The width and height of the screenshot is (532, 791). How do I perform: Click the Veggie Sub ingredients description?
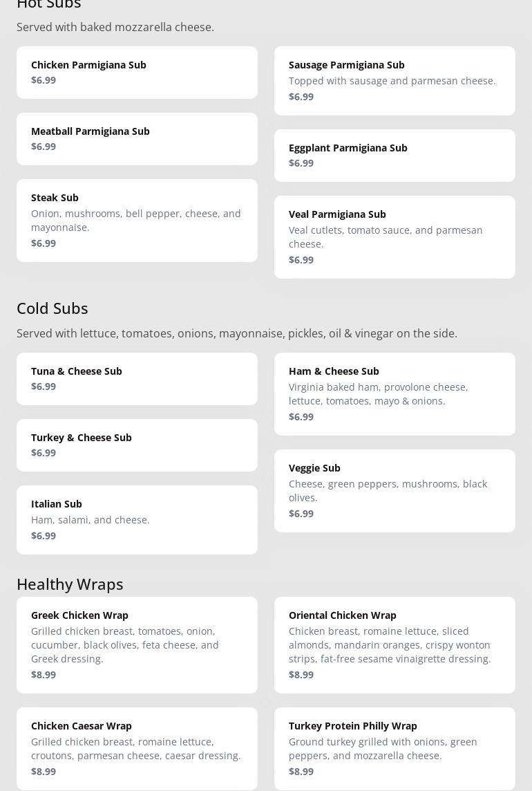(x=388, y=491)
